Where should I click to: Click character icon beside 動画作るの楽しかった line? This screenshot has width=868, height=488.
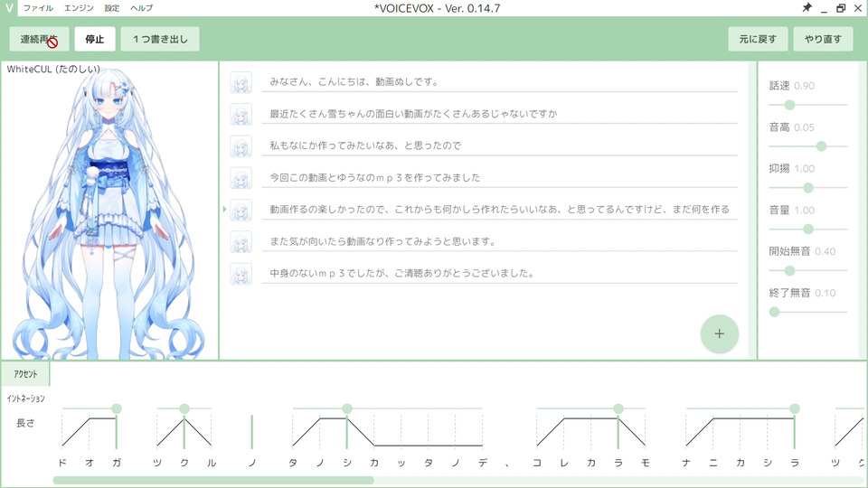(x=241, y=210)
